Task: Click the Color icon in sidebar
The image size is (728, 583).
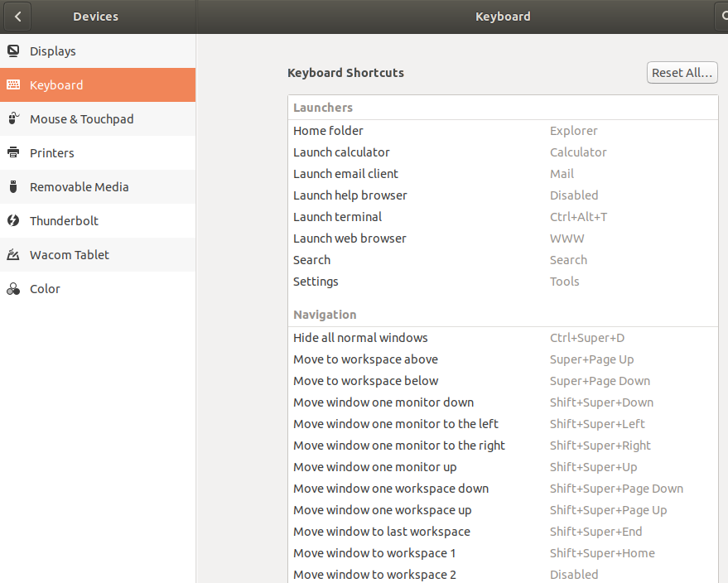Action: click(13, 289)
